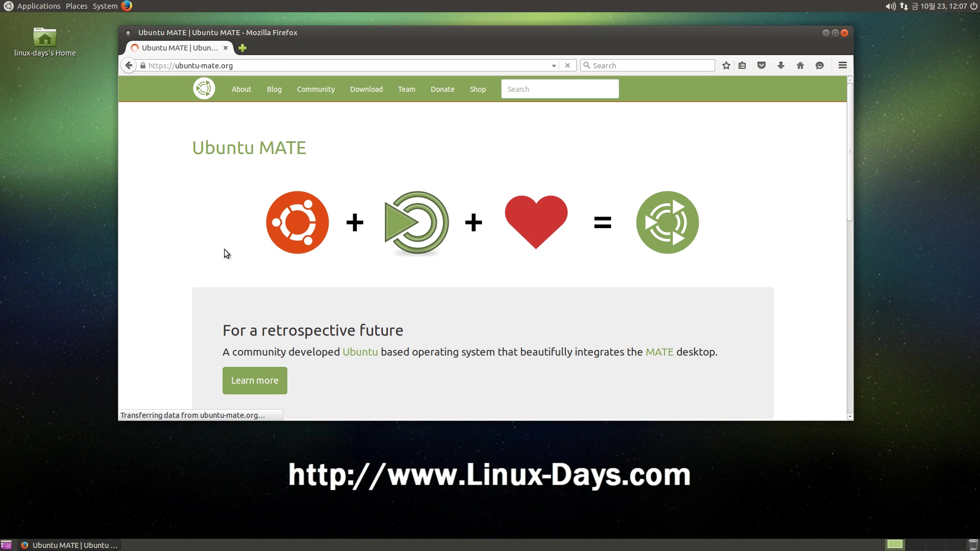Click the Learn more button
The height and width of the screenshot is (551, 980).
click(255, 381)
